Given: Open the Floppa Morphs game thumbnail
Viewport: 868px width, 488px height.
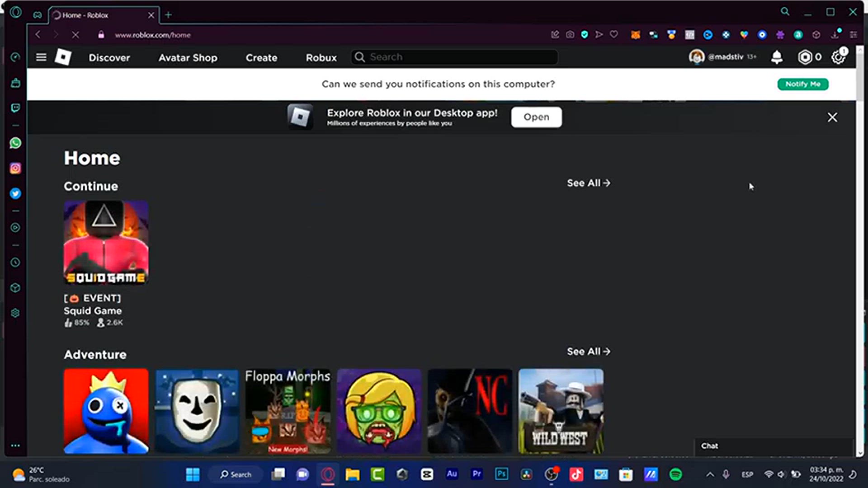Looking at the screenshot, I should point(288,411).
